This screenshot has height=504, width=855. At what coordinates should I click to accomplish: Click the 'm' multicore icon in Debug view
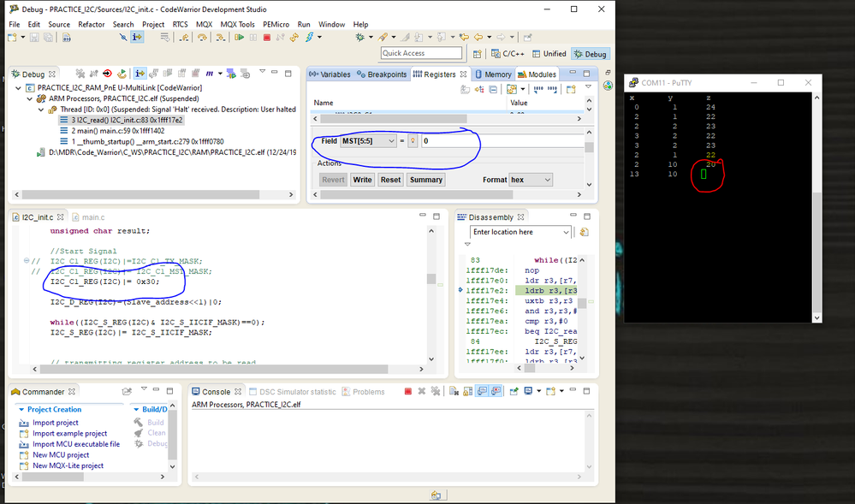(210, 74)
